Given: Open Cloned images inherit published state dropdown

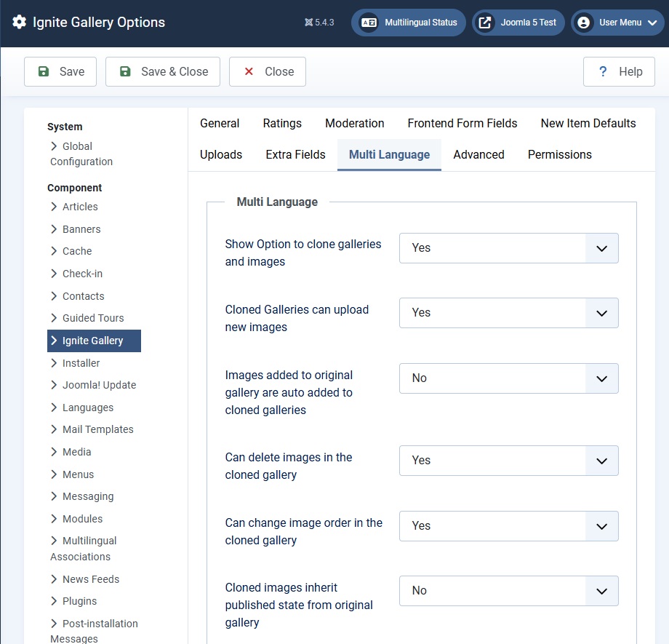Looking at the screenshot, I should (508, 591).
